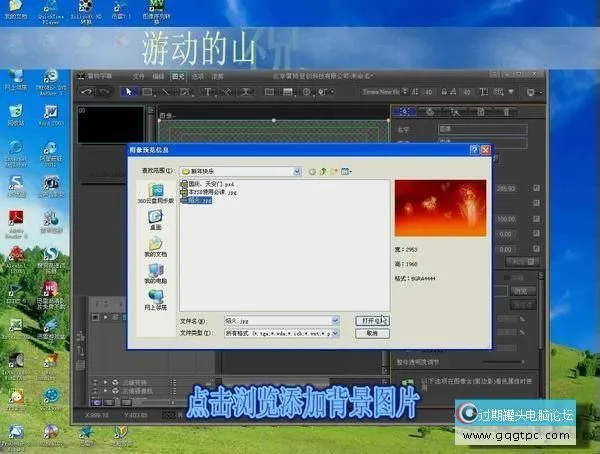Open the 选项 menu
600x454 pixels.
tap(197, 76)
